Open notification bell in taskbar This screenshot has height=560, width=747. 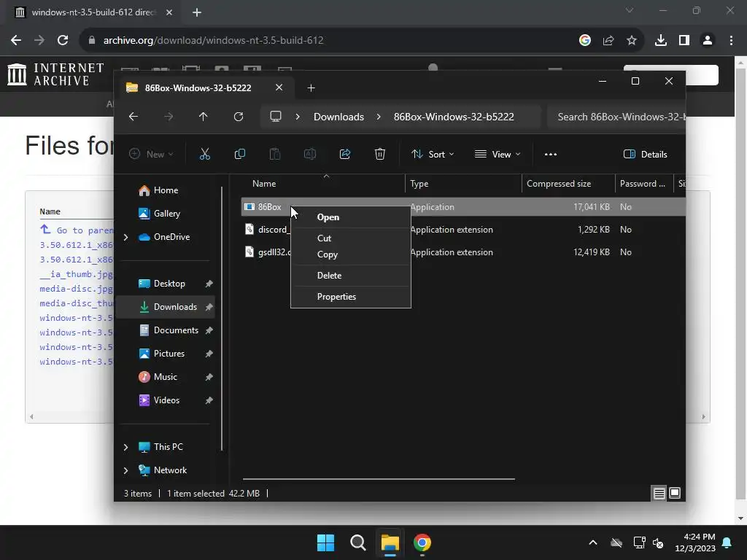tap(727, 542)
